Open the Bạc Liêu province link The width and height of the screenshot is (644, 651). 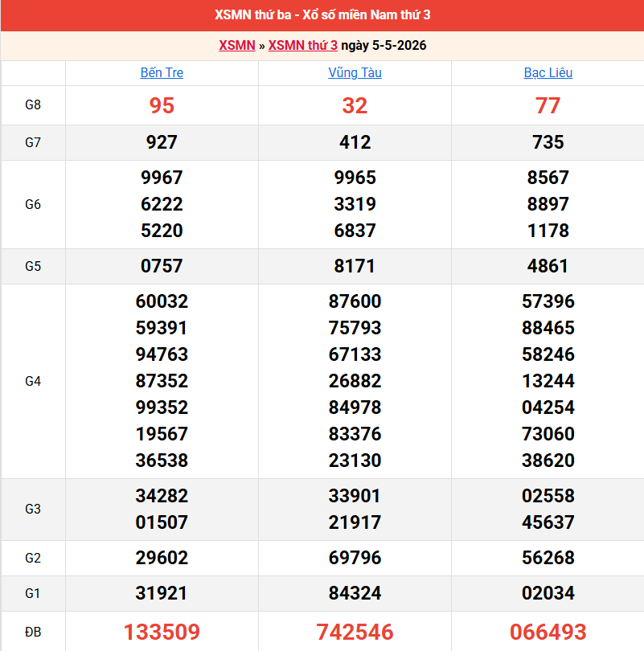click(x=548, y=72)
